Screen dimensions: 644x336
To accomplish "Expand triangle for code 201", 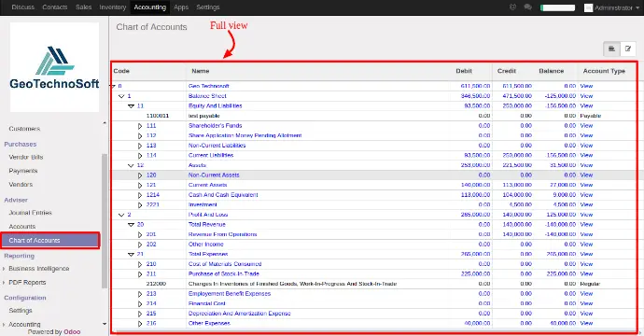I will click(x=140, y=235).
